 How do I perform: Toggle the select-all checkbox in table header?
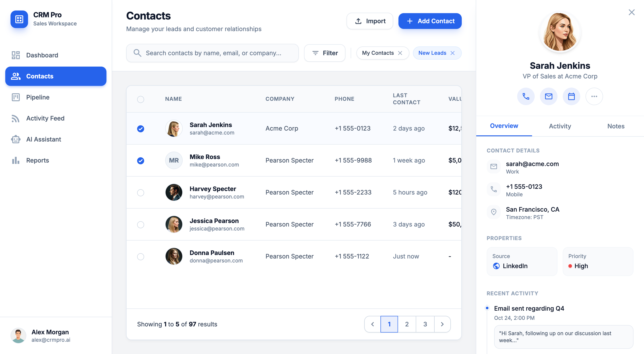[140, 99]
